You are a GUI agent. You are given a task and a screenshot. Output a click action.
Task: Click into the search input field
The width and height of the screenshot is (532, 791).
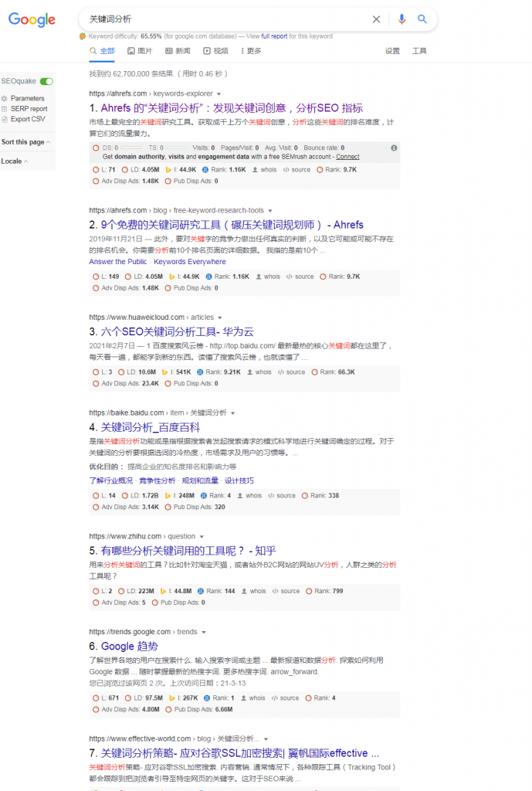pos(227,19)
